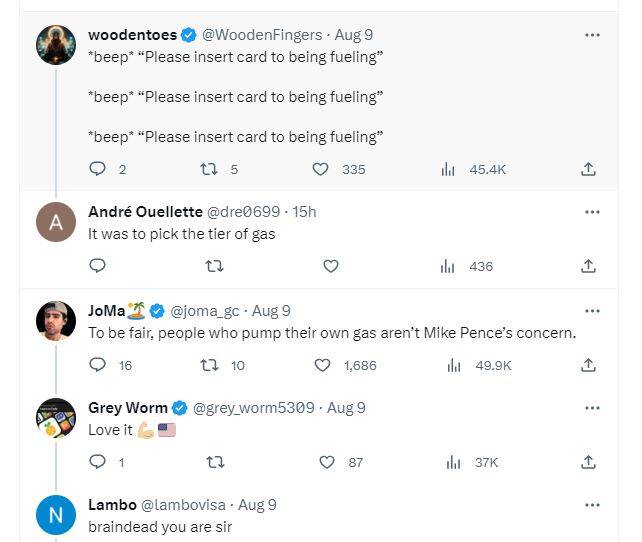Like JoMa's tweet with 1,686 likes
This screenshot has height=542, width=642.
tap(322, 365)
